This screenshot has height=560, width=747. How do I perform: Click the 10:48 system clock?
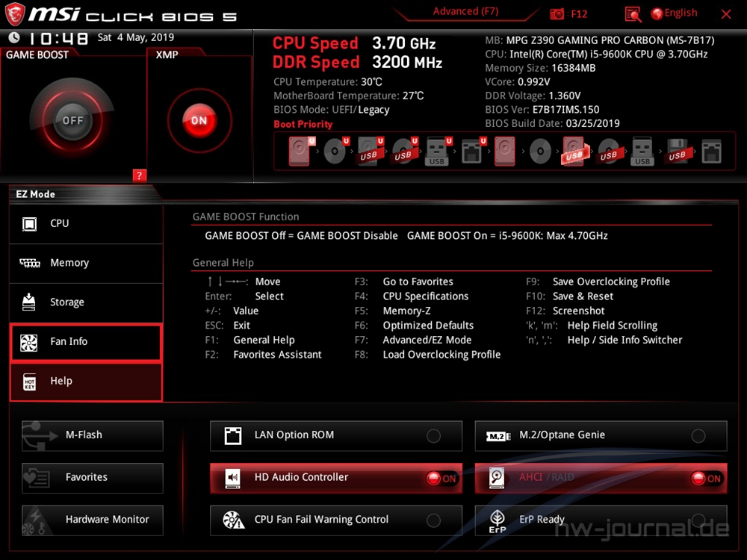tap(59, 38)
